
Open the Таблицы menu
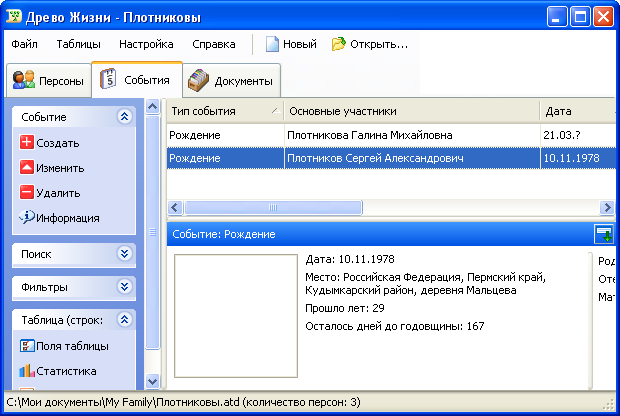click(x=78, y=44)
